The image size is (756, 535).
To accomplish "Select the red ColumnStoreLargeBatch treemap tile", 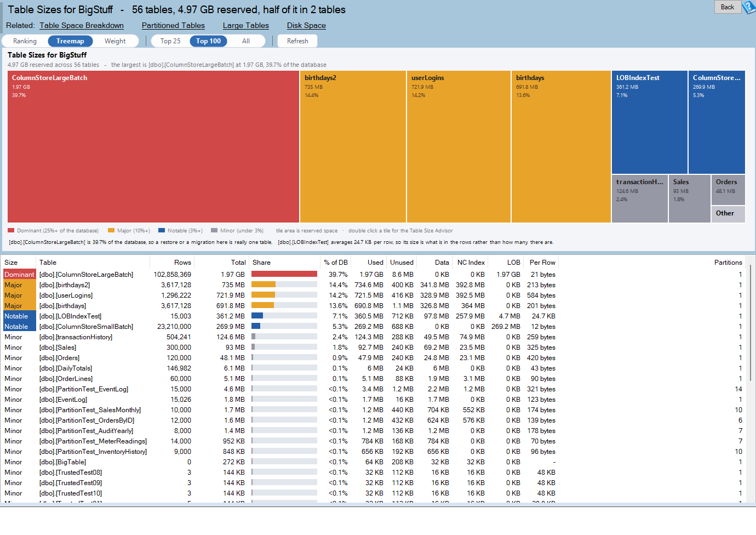I will [x=153, y=146].
